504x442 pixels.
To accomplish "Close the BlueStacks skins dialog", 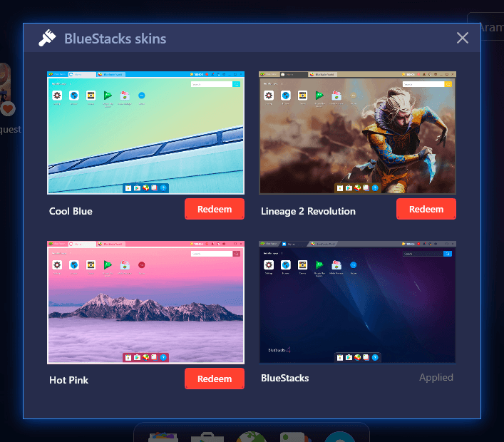I will click(x=462, y=38).
